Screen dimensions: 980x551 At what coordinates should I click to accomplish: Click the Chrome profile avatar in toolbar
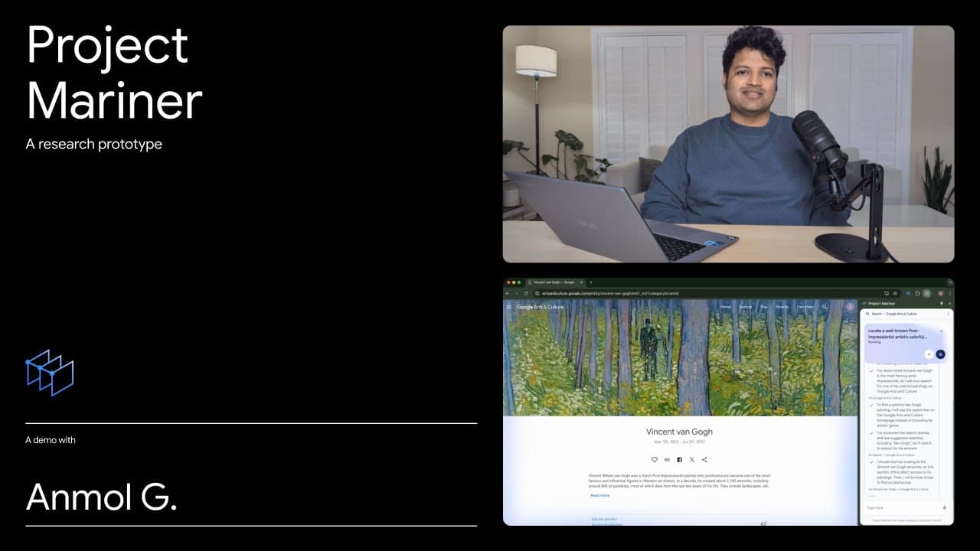pos(940,293)
